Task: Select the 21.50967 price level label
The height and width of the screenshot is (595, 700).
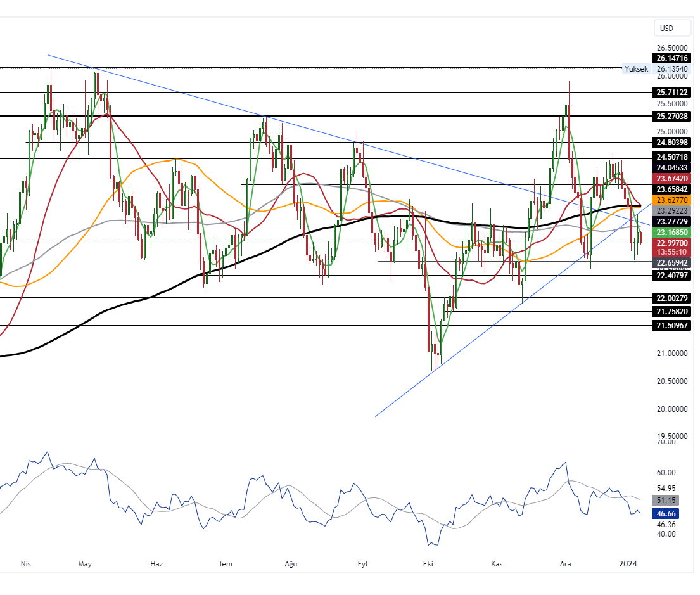Action: point(672,326)
